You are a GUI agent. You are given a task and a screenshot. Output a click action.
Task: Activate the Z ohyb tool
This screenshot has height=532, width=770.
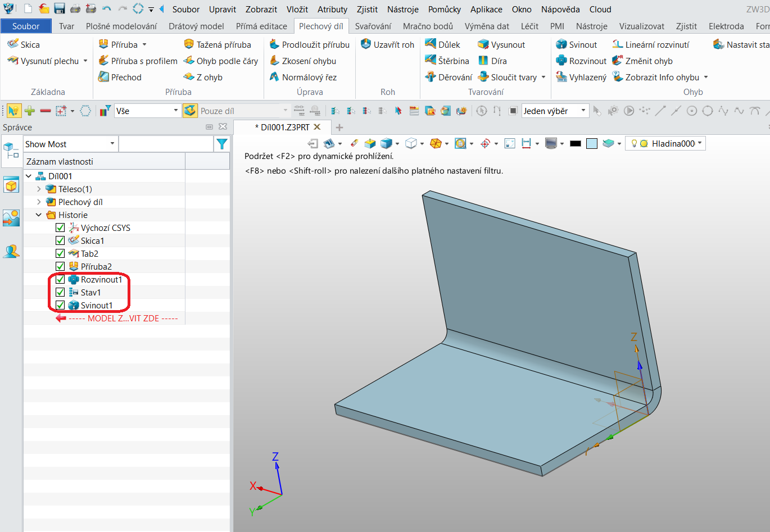[203, 77]
